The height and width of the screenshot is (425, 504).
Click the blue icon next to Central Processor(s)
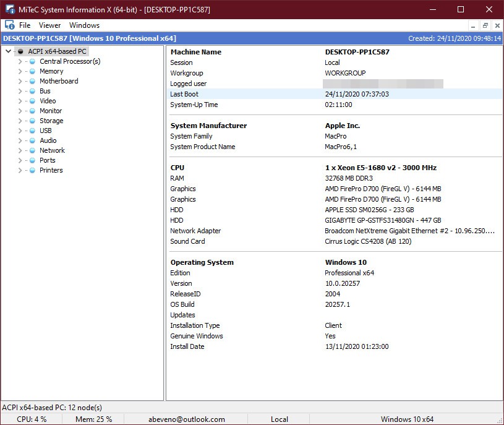pos(32,61)
